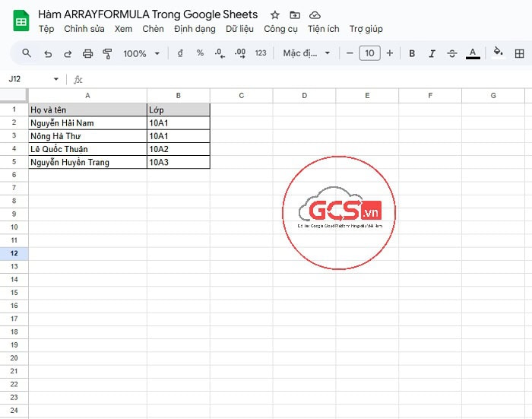Image resolution: width=532 pixels, height=419 pixels.
Task: Click the move to folder icon
Action: pos(295,15)
